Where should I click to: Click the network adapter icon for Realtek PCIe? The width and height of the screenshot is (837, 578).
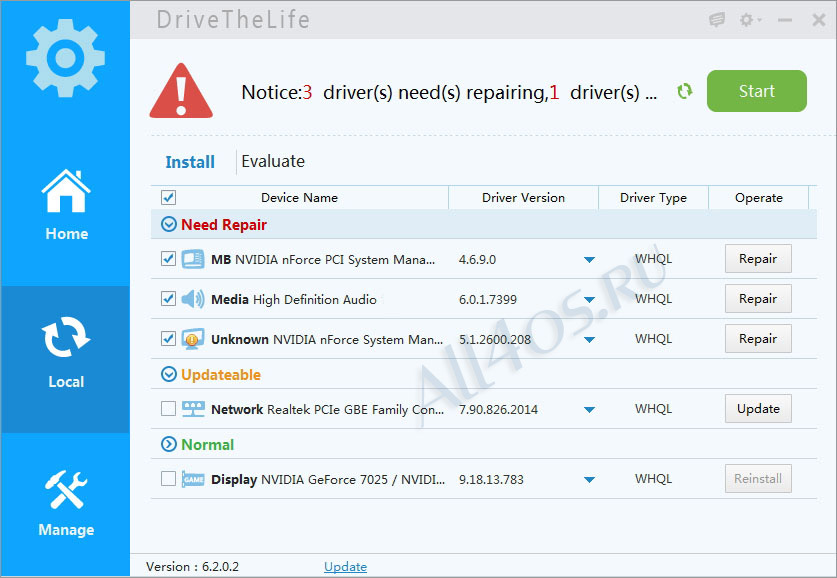[x=193, y=409]
